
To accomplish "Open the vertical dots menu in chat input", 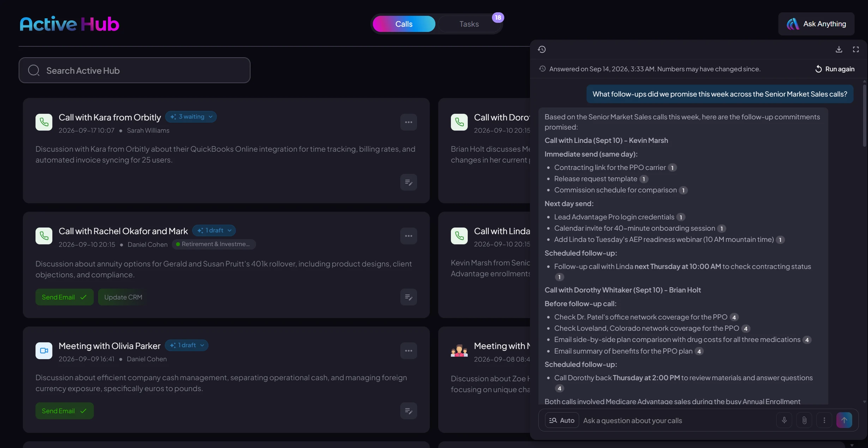I will click(824, 420).
